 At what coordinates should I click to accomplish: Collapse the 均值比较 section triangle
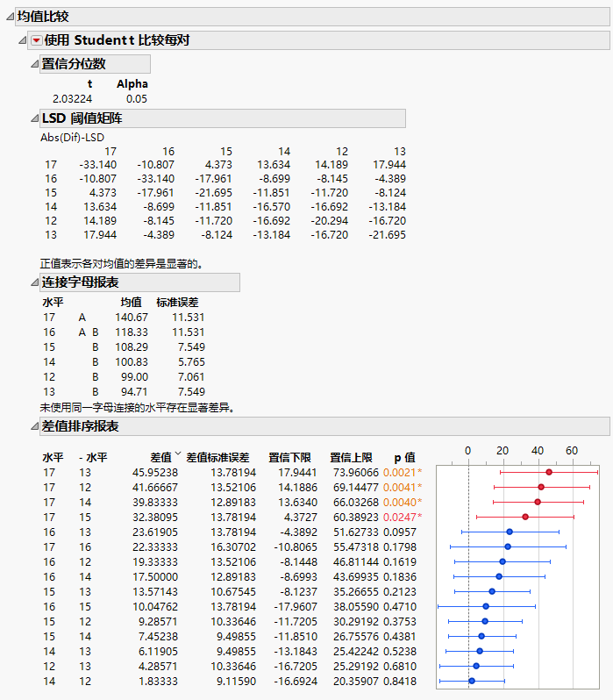tap(10, 17)
